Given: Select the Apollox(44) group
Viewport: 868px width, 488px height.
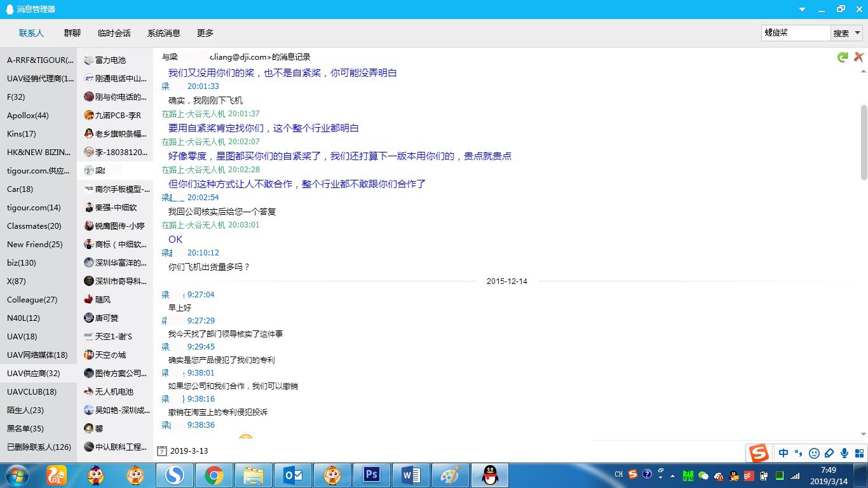Looking at the screenshot, I should point(38,115).
